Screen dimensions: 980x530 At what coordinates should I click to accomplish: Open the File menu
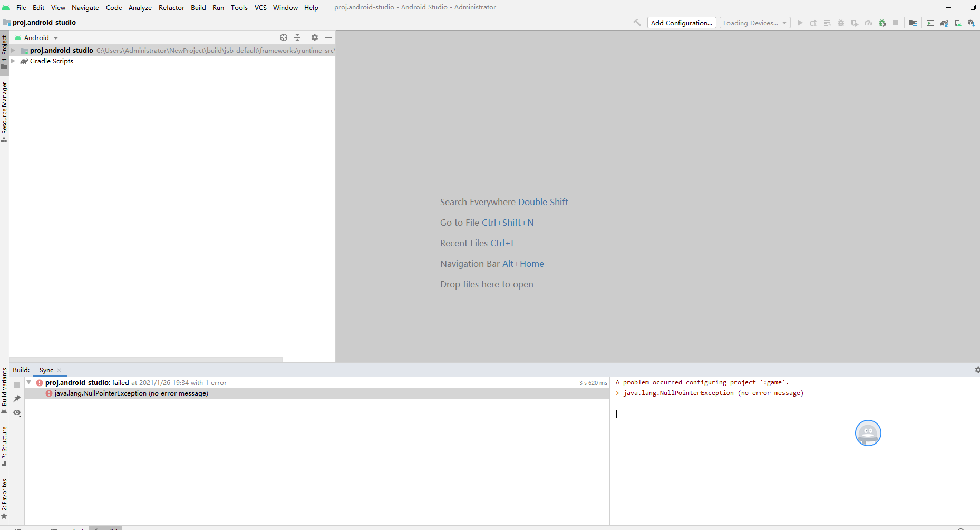21,7
